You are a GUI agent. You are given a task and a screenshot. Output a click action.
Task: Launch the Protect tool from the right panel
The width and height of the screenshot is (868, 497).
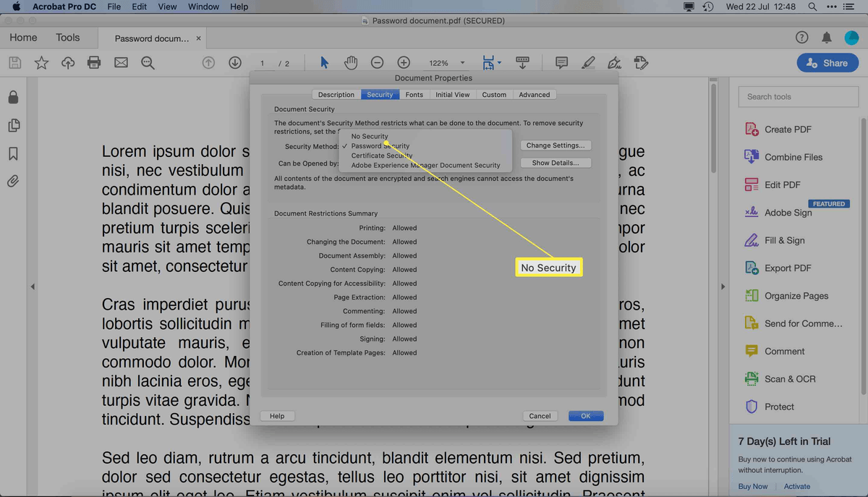(779, 407)
